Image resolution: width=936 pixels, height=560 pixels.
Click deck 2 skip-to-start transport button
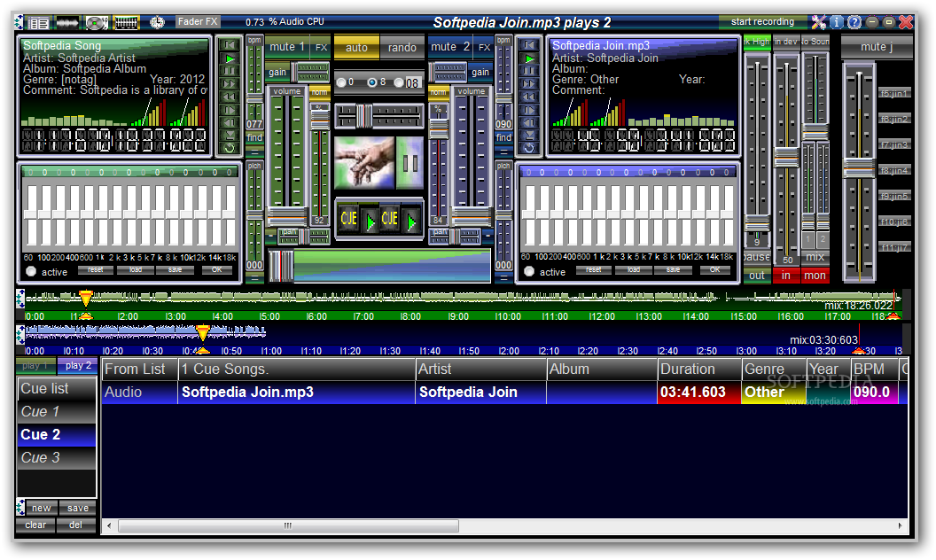tap(529, 45)
